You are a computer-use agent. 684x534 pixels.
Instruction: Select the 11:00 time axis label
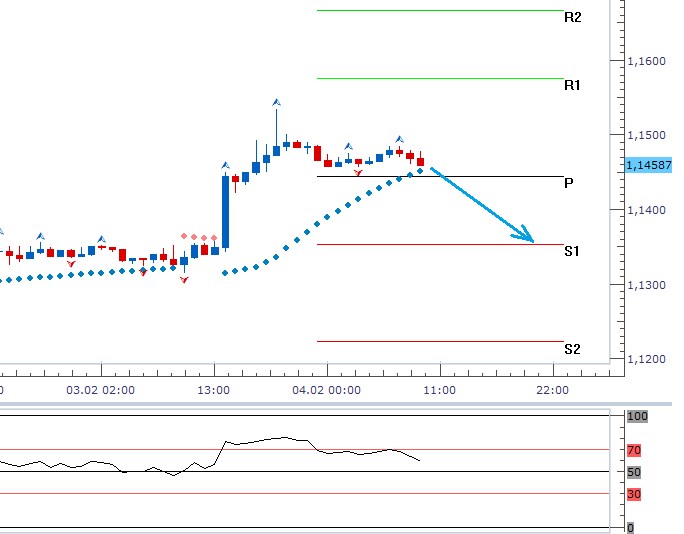[x=440, y=390]
